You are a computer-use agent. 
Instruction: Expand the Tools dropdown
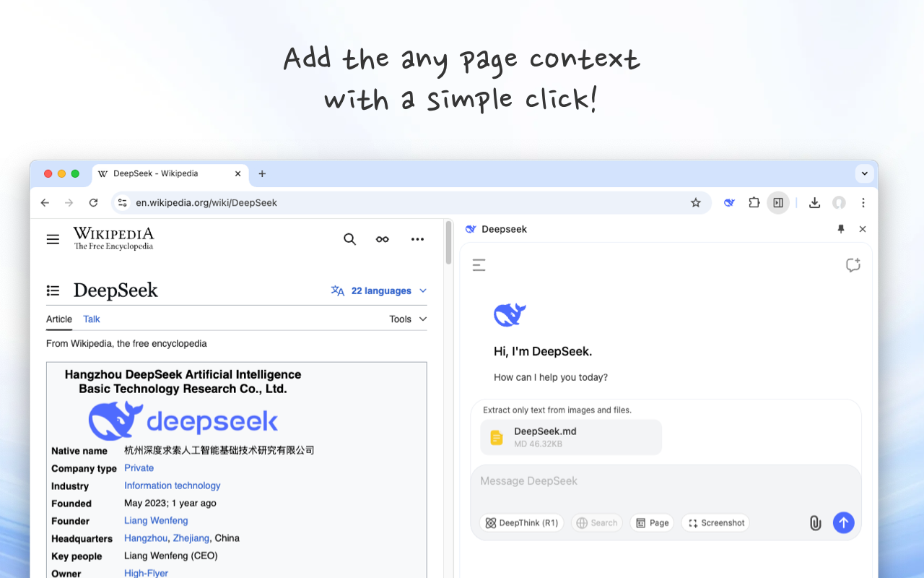tap(408, 319)
